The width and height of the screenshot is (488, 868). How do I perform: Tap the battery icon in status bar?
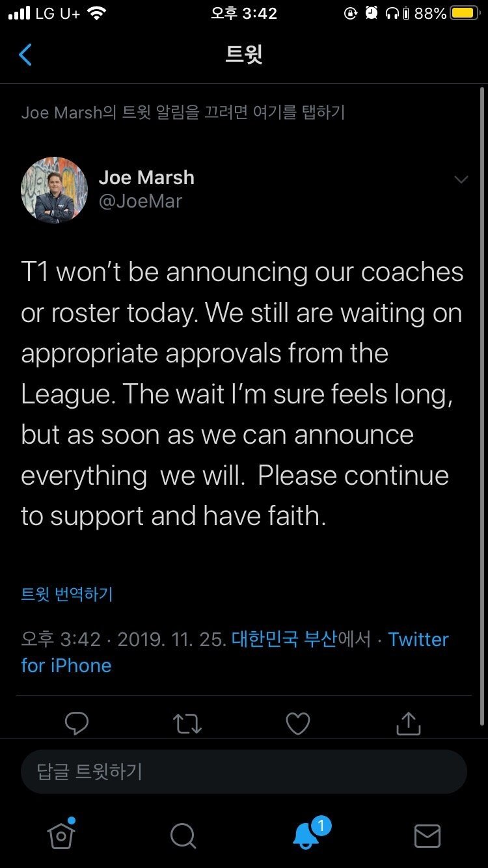point(465,13)
